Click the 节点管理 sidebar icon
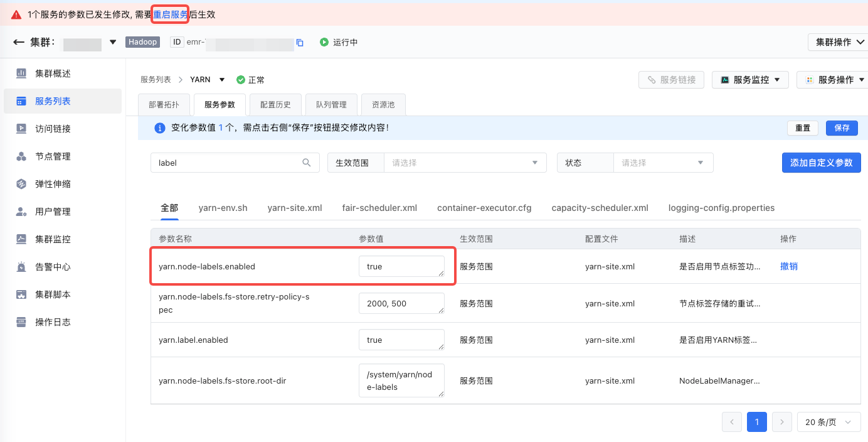This screenshot has width=868, height=442. [x=21, y=156]
